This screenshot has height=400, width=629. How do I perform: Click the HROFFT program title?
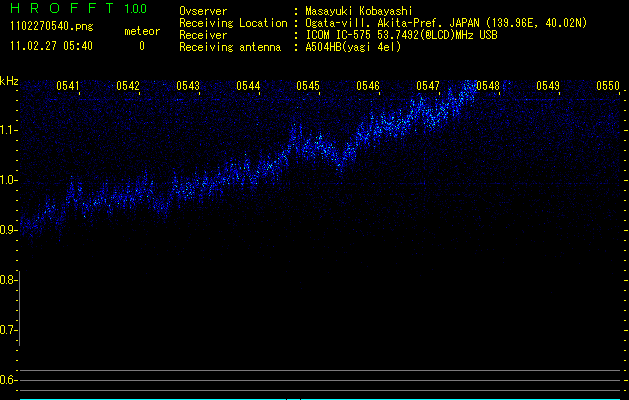(60, 9)
